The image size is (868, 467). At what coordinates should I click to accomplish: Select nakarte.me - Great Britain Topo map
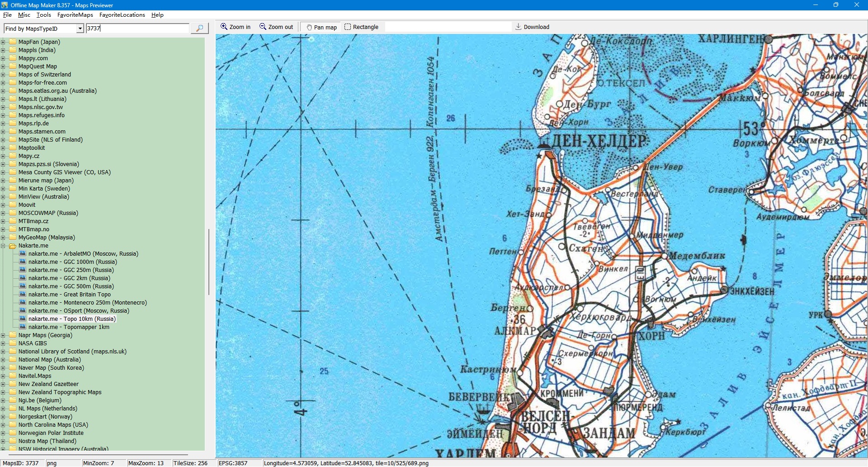tap(69, 295)
